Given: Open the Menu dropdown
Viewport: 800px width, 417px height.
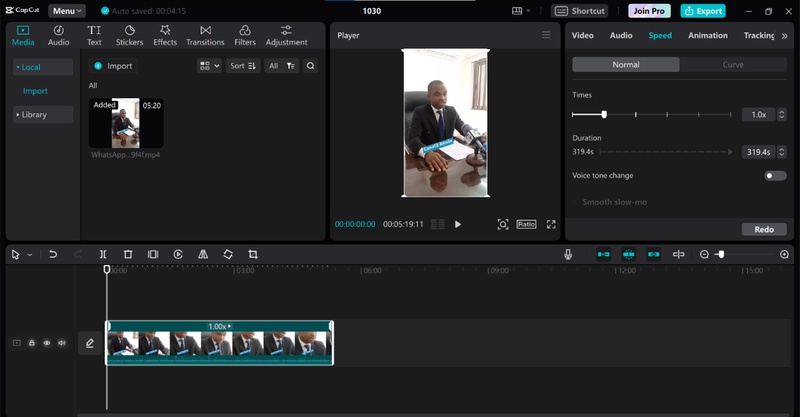Looking at the screenshot, I should pos(67,11).
